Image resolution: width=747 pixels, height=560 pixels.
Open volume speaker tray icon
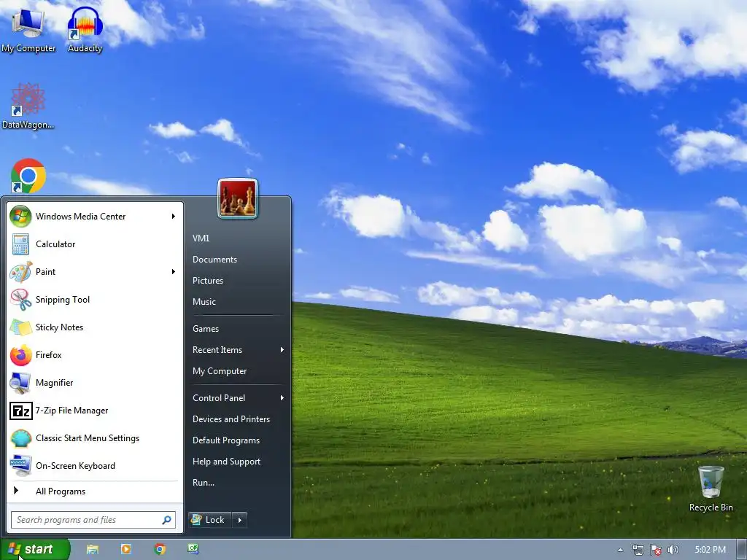point(673,550)
